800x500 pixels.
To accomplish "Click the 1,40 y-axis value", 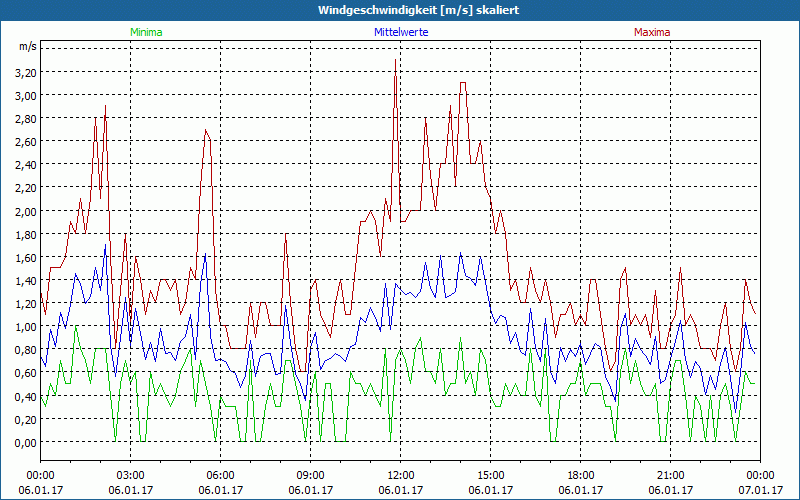I will [26, 281].
